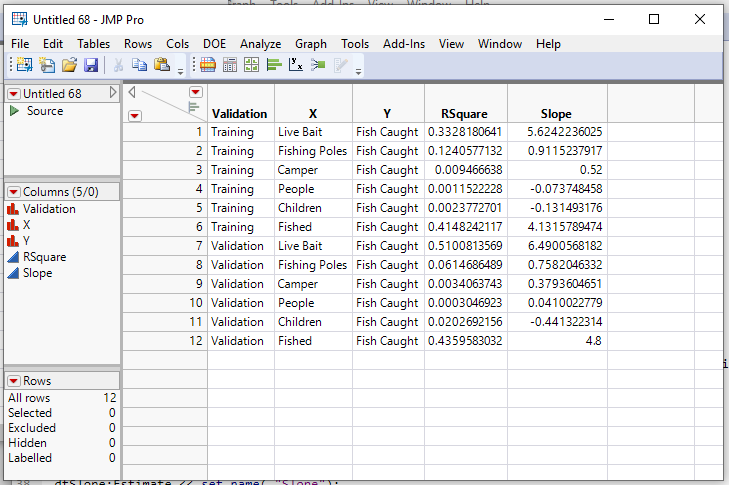The width and height of the screenshot is (729, 485).
Task: Select the Slope column header
Action: click(556, 114)
